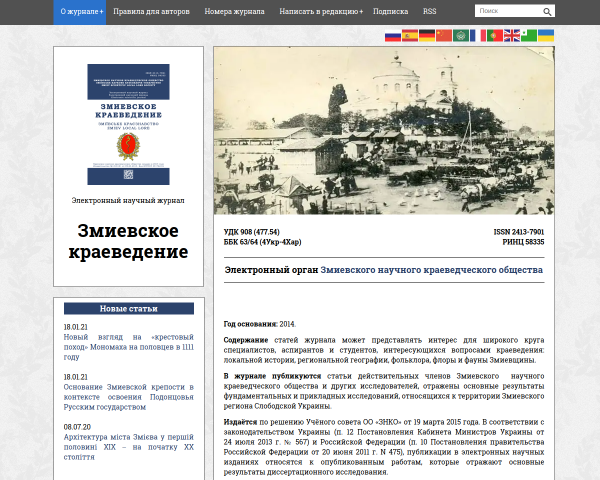This screenshot has height=480, width=600.
Task: Click the «РИНЦ 58335» text
Action: 523,242
